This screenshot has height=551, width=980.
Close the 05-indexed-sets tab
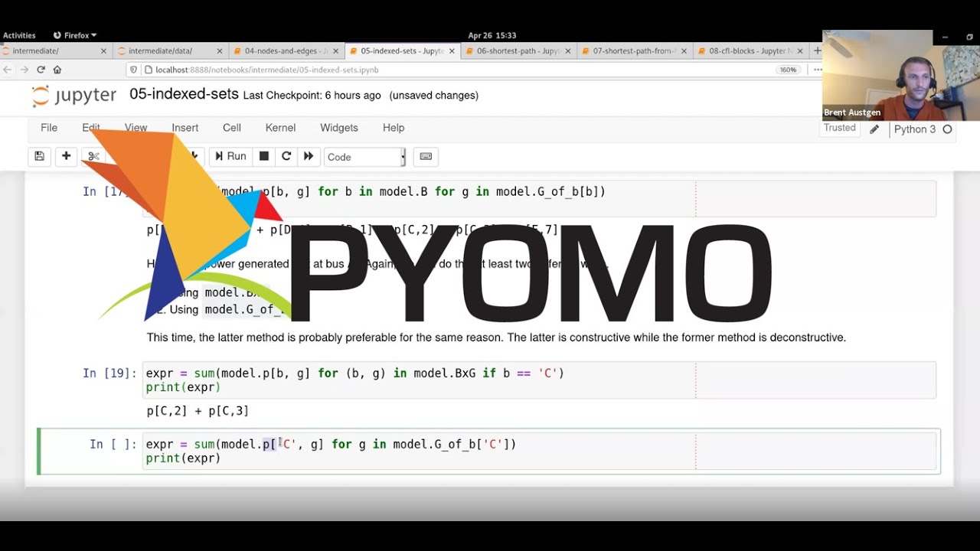452,51
